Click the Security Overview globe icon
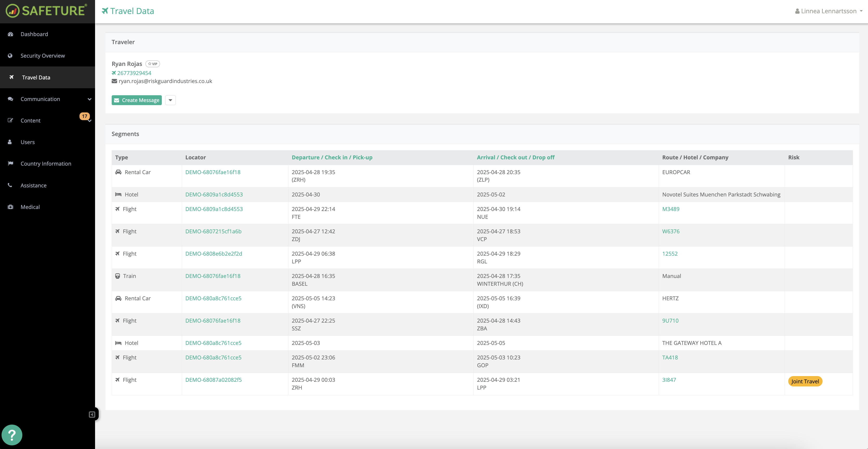The height and width of the screenshot is (449, 868). coord(10,56)
